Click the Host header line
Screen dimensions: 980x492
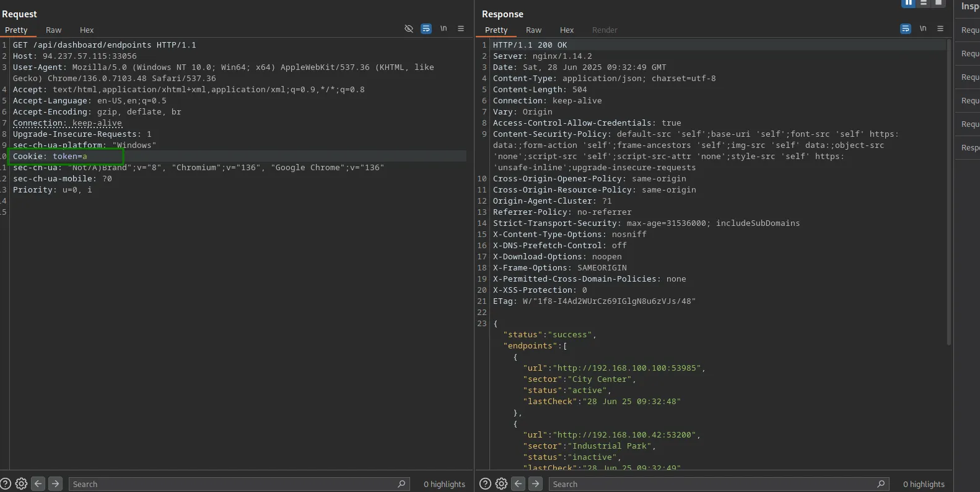[74, 56]
